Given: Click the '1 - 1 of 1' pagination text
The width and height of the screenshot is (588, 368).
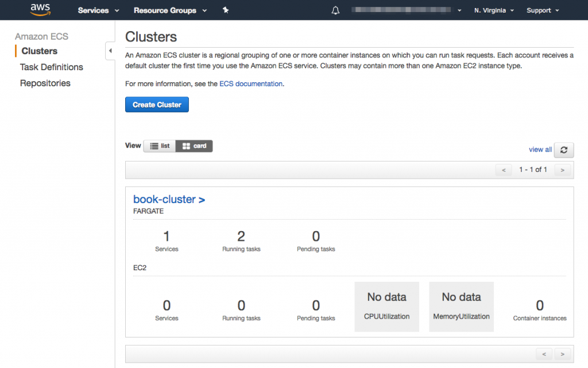Looking at the screenshot, I should click(x=533, y=170).
